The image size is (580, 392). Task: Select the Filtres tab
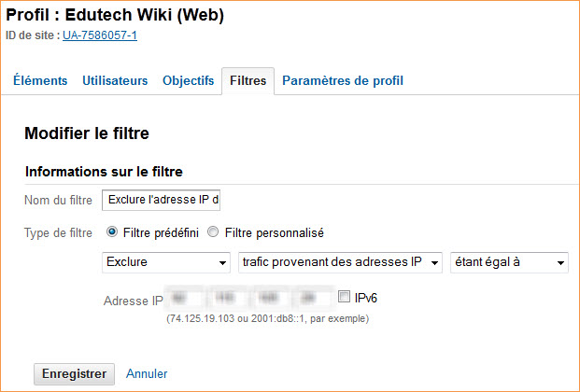[248, 80]
